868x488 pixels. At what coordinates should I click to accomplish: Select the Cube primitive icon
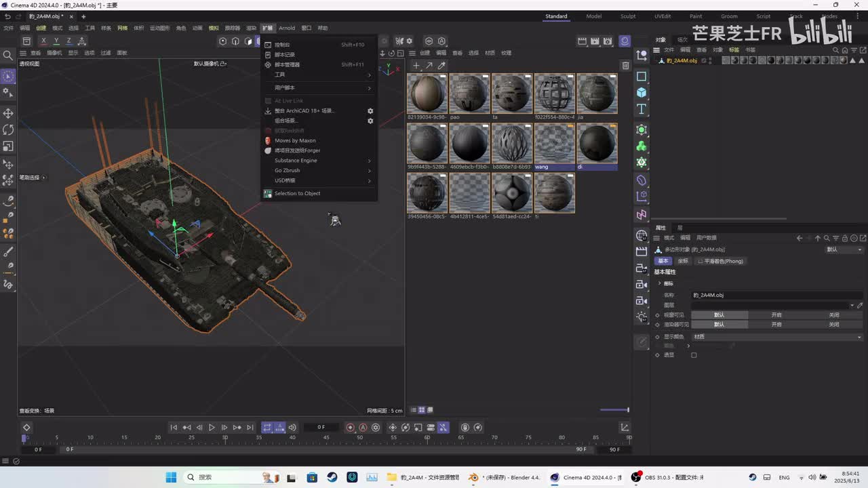tap(642, 92)
